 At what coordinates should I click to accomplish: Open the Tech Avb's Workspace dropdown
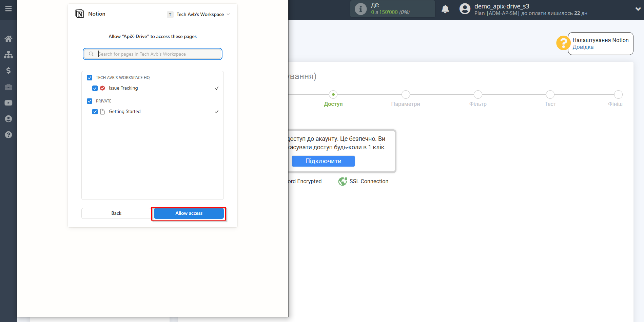click(199, 14)
